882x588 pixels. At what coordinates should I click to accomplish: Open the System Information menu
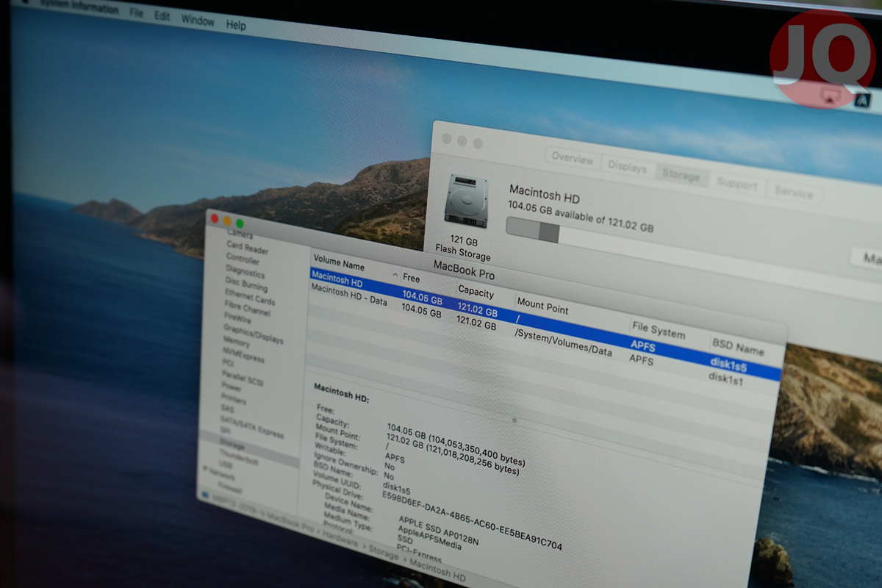click(x=78, y=7)
